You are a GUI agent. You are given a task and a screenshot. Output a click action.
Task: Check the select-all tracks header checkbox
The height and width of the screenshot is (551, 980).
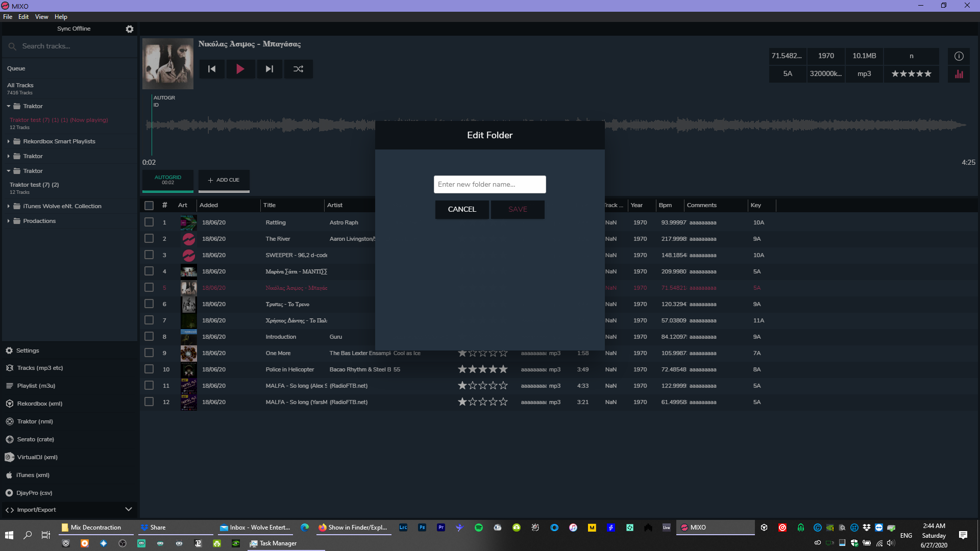(x=149, y=206)
